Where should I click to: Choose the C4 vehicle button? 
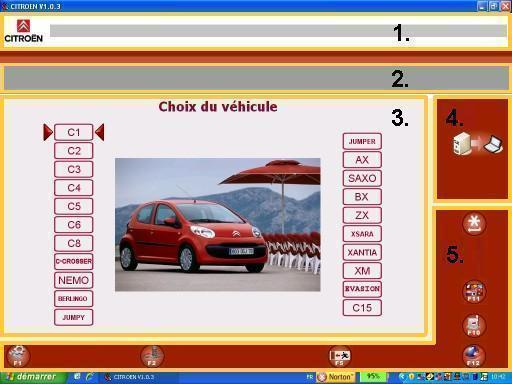(74, 188)
